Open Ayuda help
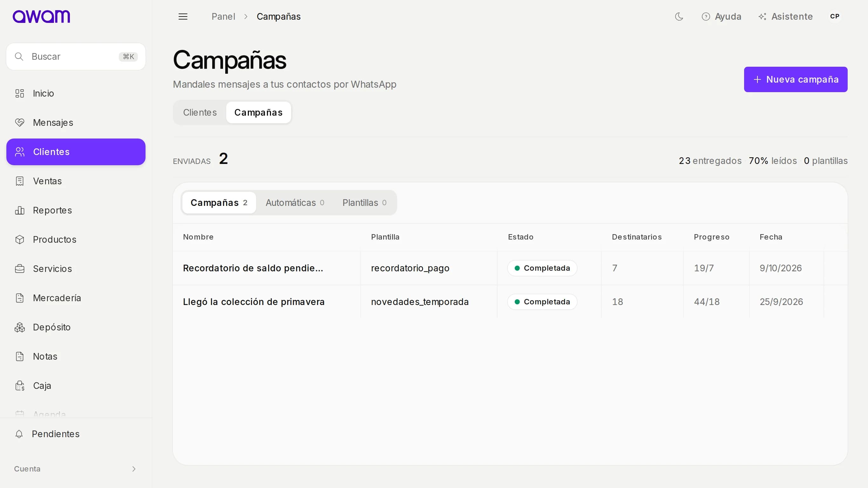 pos(722,17)
